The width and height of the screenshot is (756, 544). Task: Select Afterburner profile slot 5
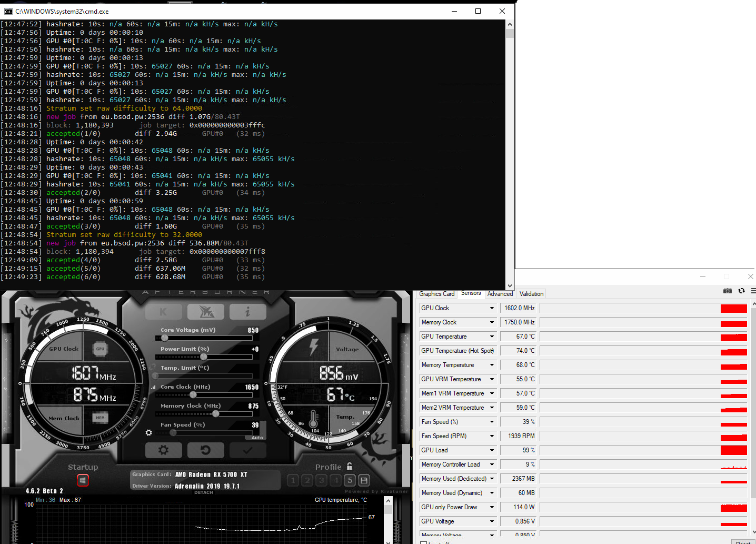(350, 480)
